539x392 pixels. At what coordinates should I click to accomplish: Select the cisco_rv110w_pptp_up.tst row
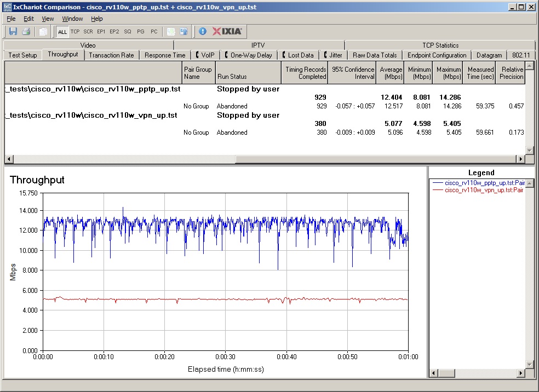(265, 89)
